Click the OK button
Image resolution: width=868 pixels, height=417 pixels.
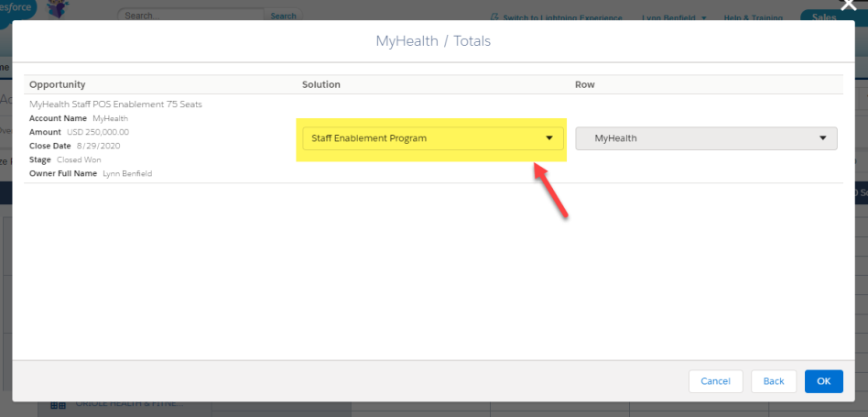824,381
